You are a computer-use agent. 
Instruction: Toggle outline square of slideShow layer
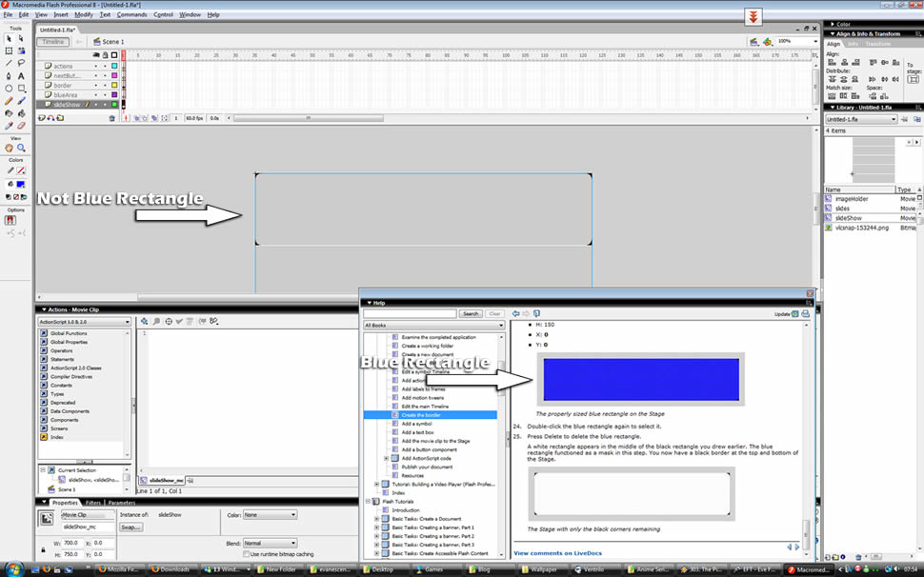click(114, 104)
